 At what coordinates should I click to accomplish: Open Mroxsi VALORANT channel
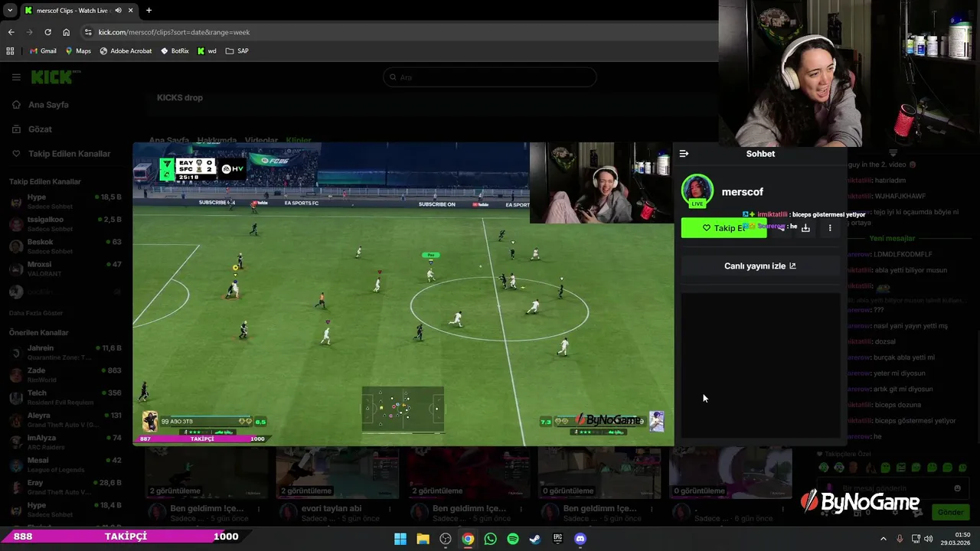point(65,269)
